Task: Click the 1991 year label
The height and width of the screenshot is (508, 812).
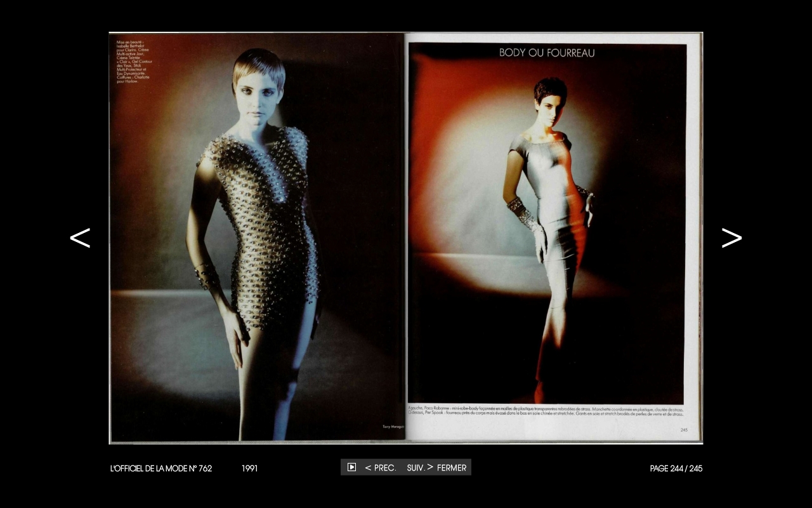Action: coord(249,469)
